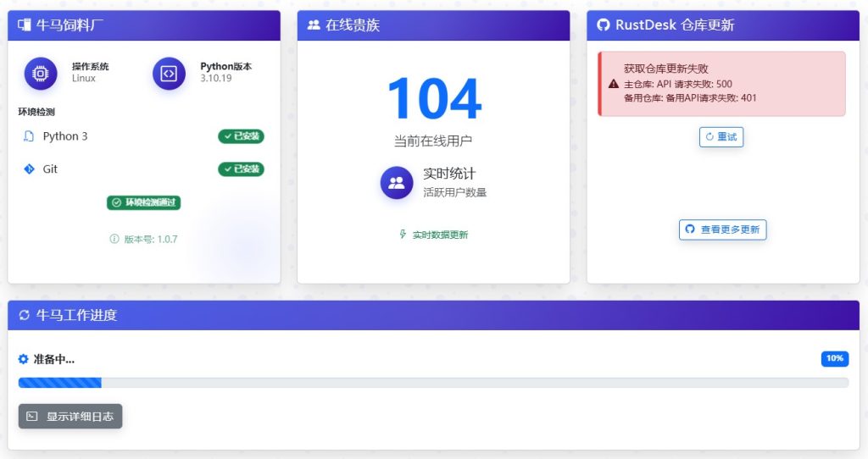Click the Python版本 label
The image size is (868, 459).
pos(225,66)
